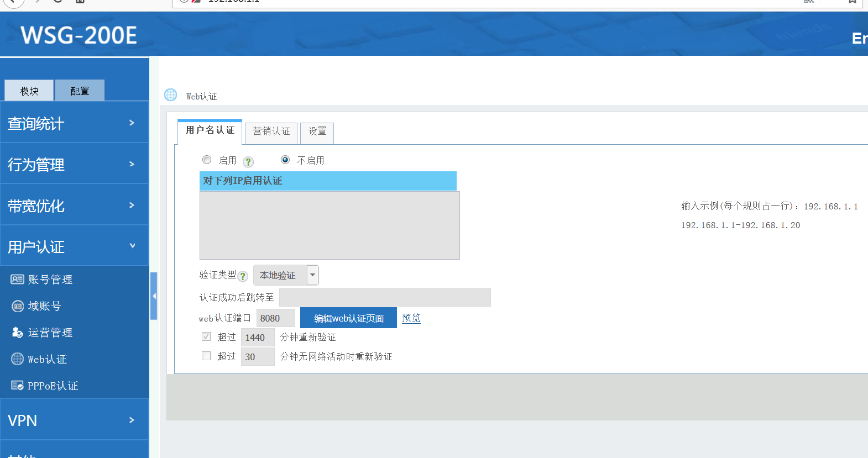Click the Web认证 globe icon in sidebar
Screen dimensions: 868x458
pos(17,359)
